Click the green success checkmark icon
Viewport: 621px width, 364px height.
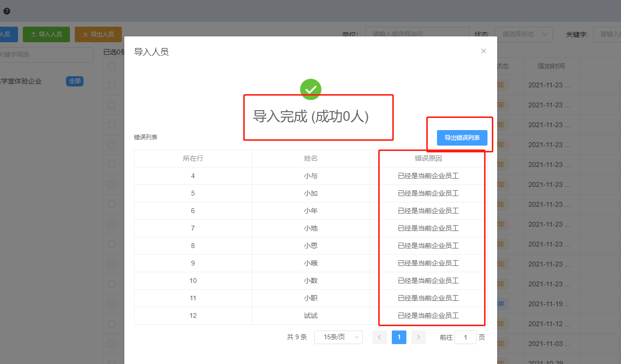pyautogui.click(x=311, y=89)
